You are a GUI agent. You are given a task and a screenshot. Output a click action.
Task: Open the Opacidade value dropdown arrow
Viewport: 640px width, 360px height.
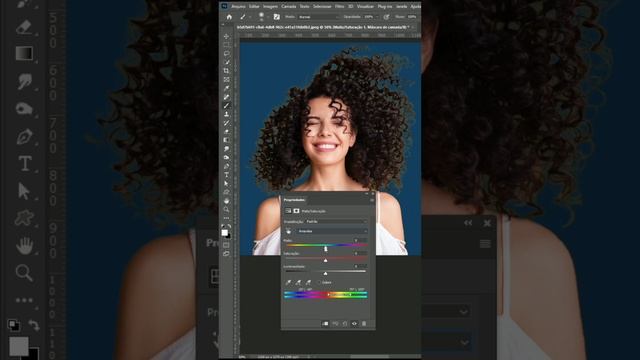[x=377, y=17]
